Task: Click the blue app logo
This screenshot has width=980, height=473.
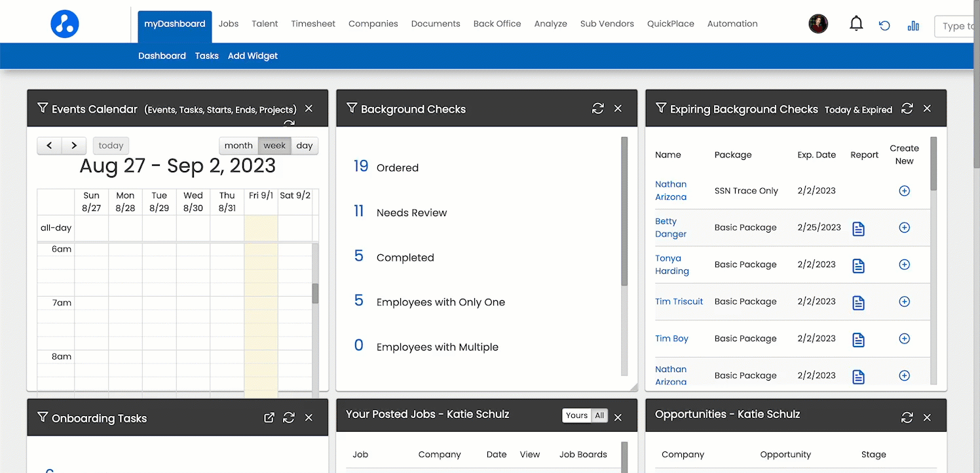Action: pyautogui.click(x=65, y=24)
